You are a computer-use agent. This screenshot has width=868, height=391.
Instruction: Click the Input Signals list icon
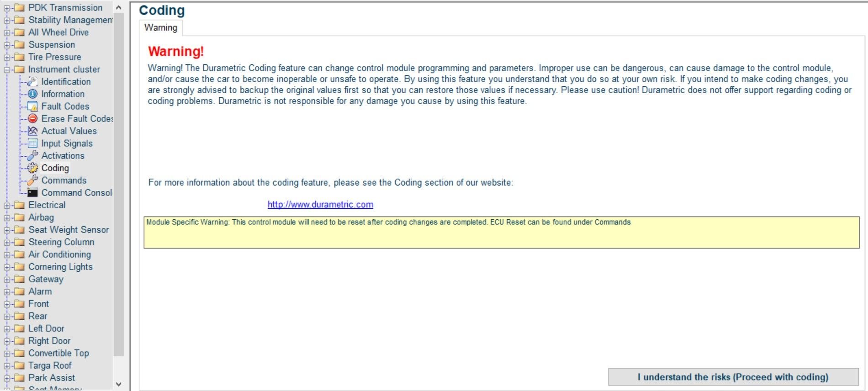click(32, 143)
